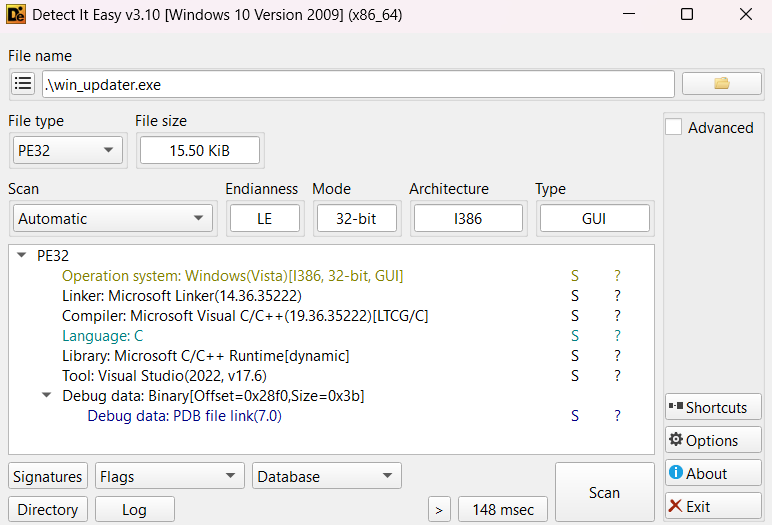
Task: Collapse the Debug data tree node
Action: [47, 396]
